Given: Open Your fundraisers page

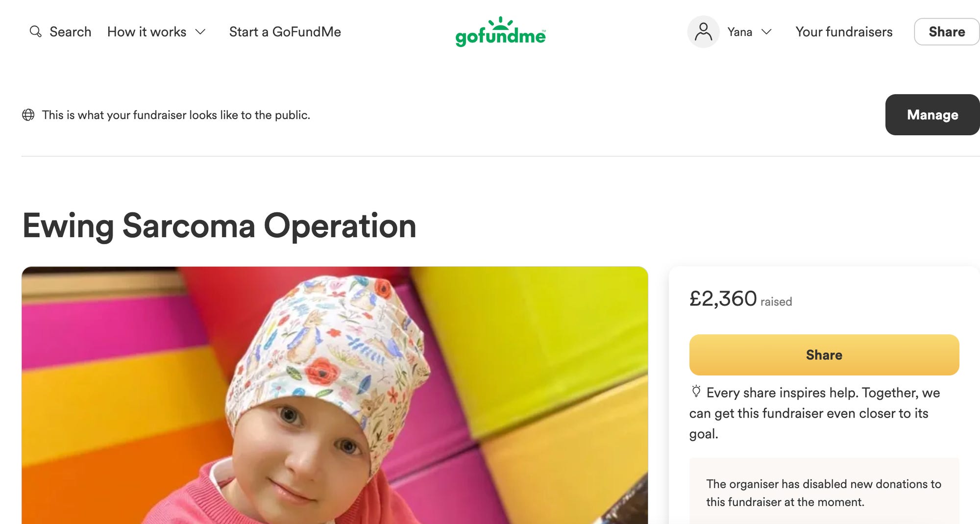Looking at the screenshot, I should click(x=844, y=32).
